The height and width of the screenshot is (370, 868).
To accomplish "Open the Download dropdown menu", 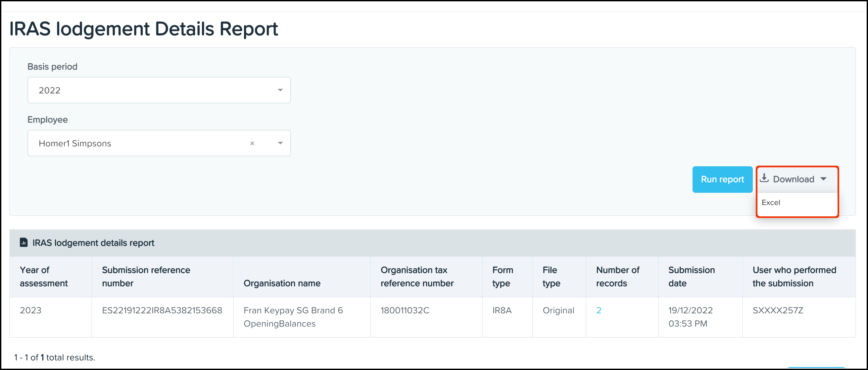I will pos(793,179).
